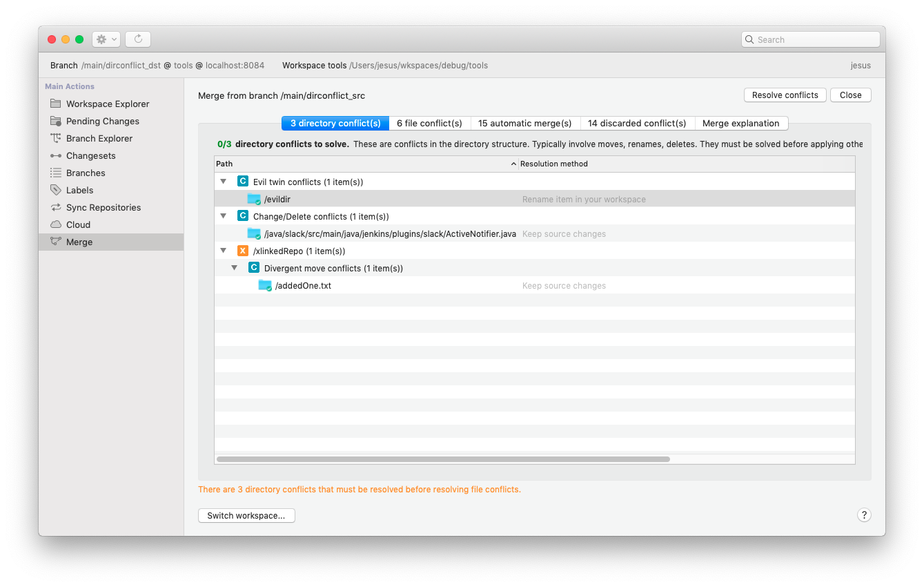Image resolution: width=924 pixels, height=587 pixels.
Task: Open the Merge explanation tab
Action: point(741,123)
